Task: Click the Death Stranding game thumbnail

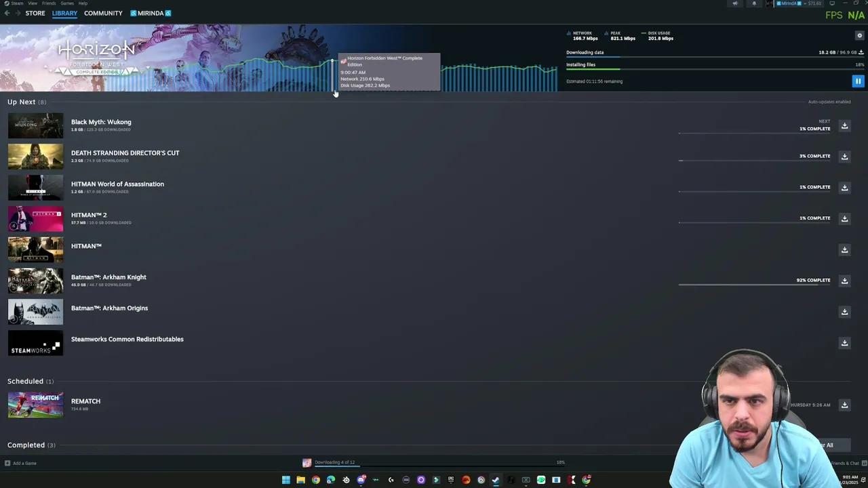Action: coord(35,157)
